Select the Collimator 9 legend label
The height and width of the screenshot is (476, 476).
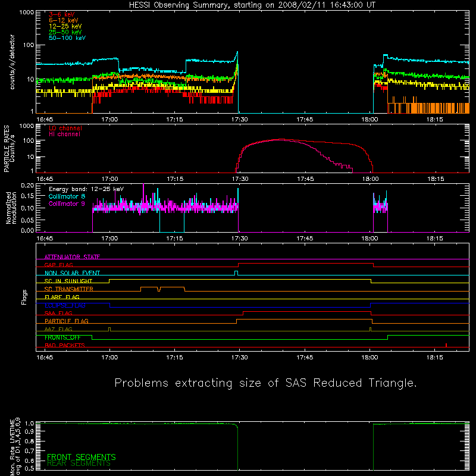click(67, 203)
